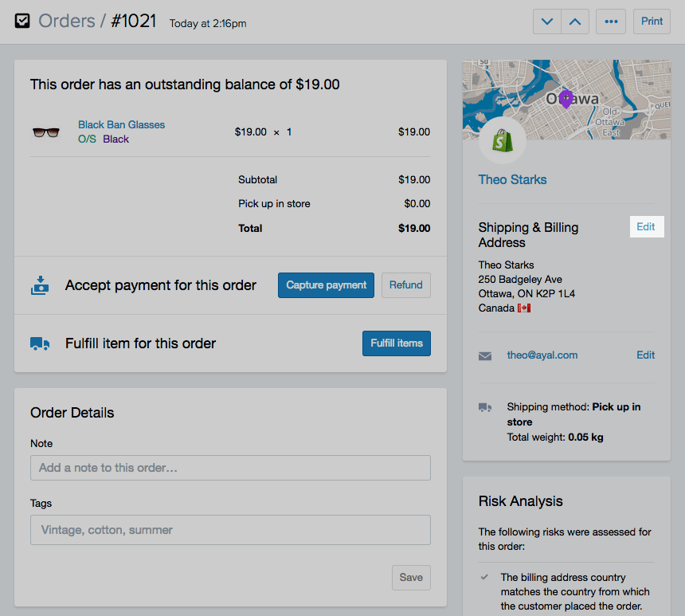Save the order details
685x616 pixels.
(x=411, y=578)
